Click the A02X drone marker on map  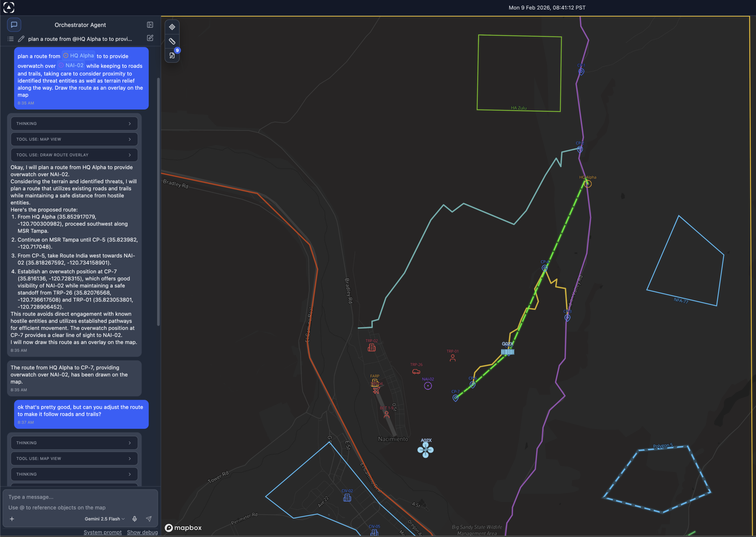tap(425, 450)
